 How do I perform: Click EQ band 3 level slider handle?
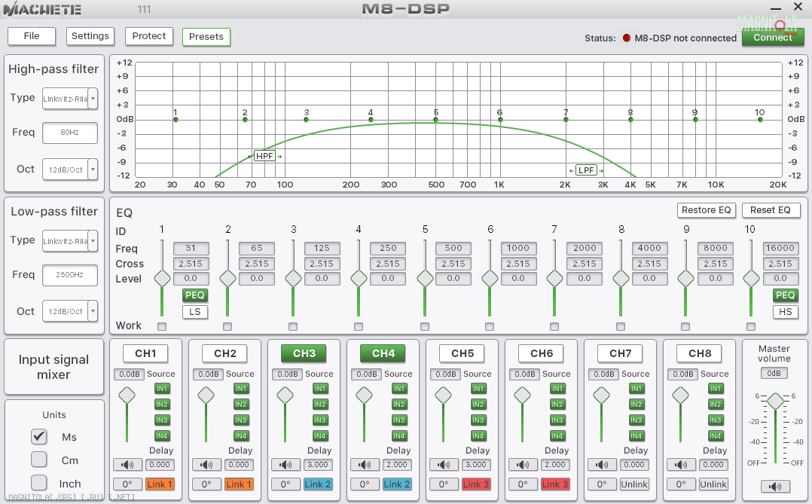pyautogui.click(x=293, y=278)
